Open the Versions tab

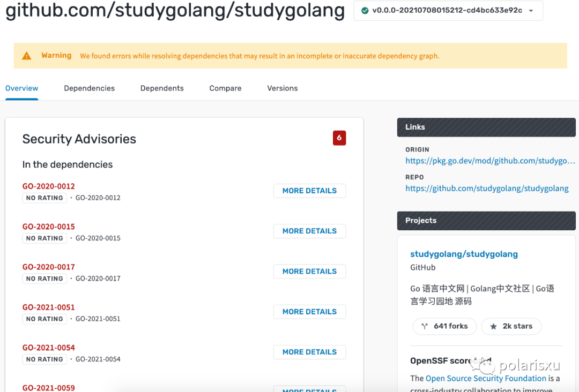[282, 88]
